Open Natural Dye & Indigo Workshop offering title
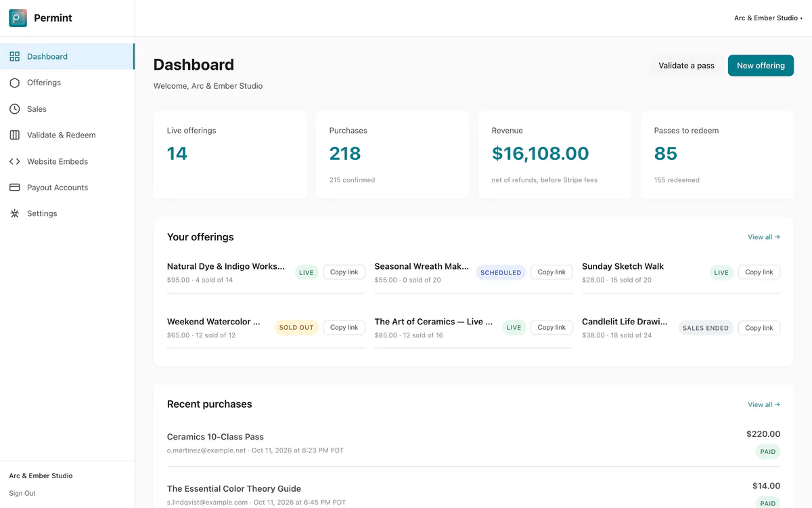812x508 pixels. coord(226,266)
